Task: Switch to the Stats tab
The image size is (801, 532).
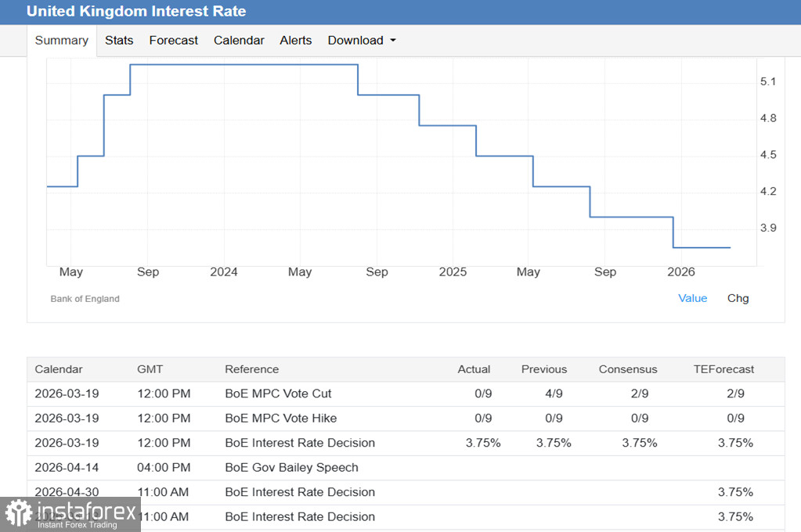Action: coord(119,41)
